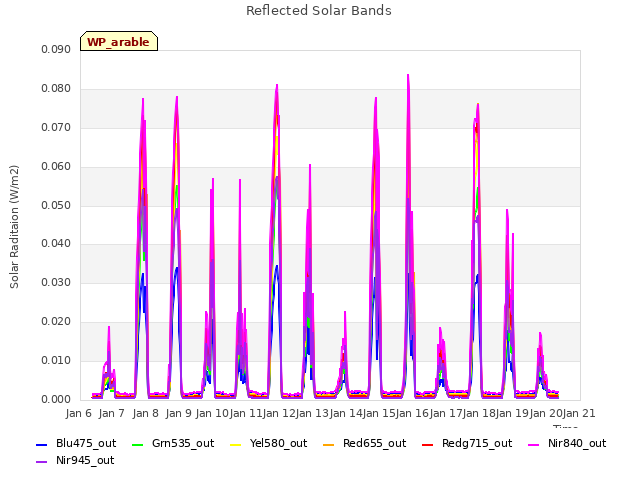Click the Reflected Solar Bands chart title
The image size is (640, 480).
[x=319, y=11]
